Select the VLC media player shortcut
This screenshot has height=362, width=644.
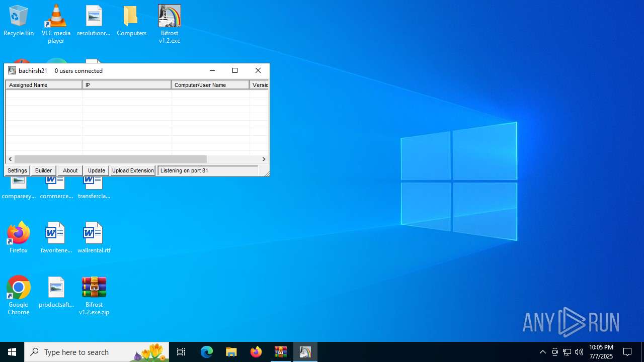point(56,24)
